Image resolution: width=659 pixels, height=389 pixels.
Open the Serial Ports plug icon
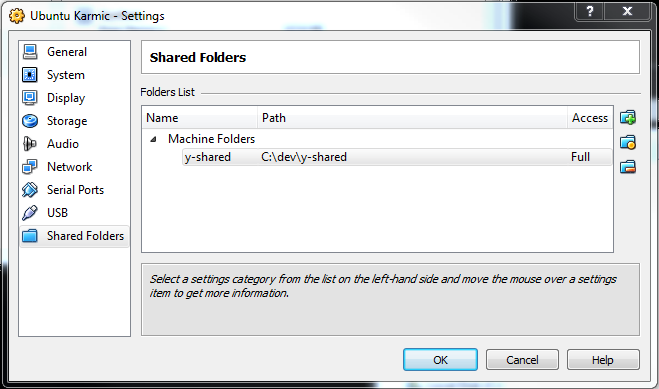tap(30, 190)
